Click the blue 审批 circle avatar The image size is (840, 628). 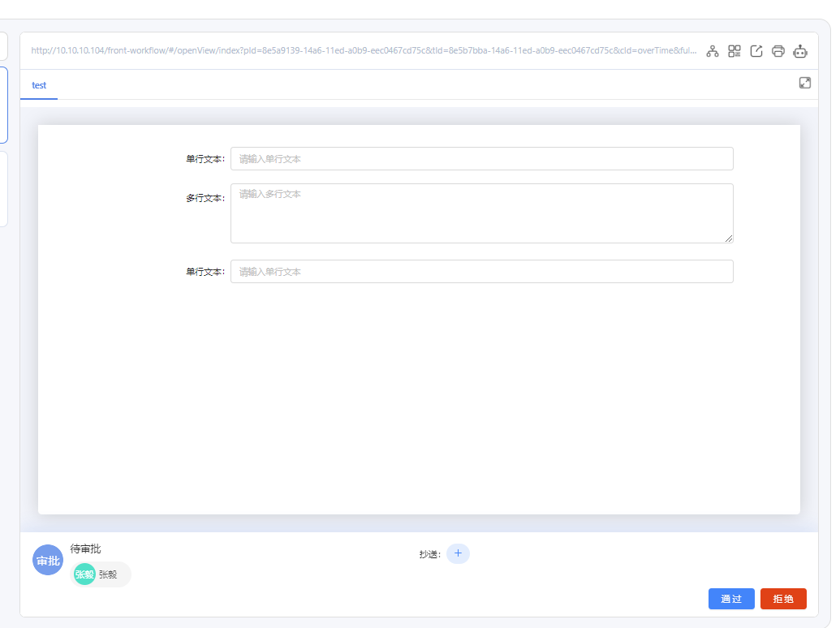[x=47, y=561]
